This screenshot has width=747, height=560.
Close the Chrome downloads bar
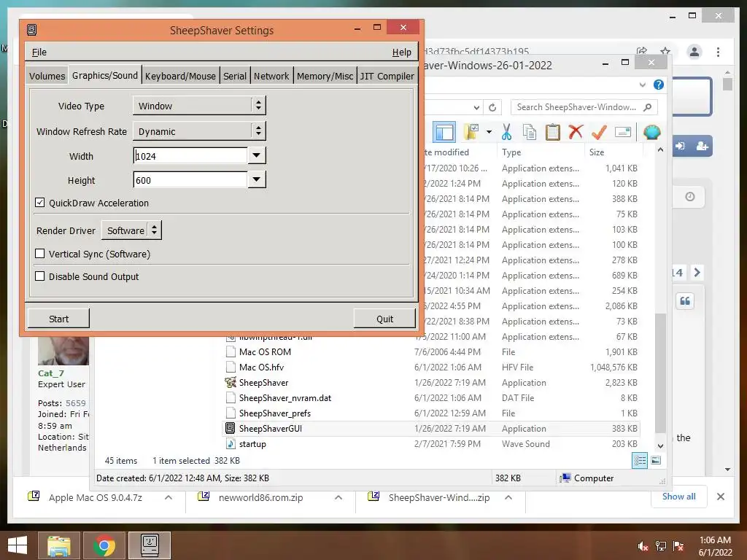[x=720, y=497]
